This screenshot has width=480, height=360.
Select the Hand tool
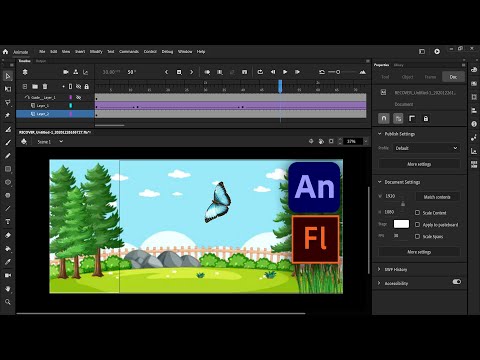click(x=8, y=289)
